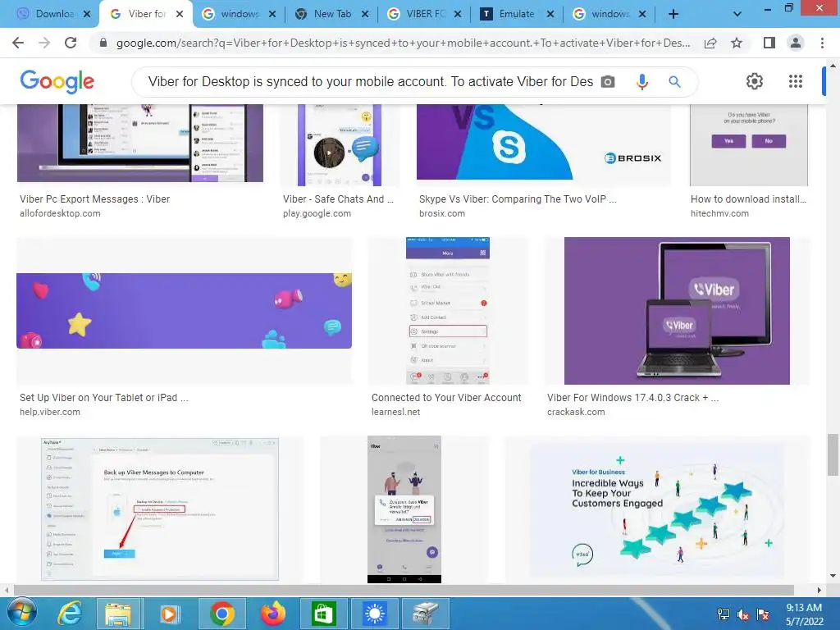This screenshot has height=630, width=840.
Task: Bookmark this page with the star icon
Action: click(737, 43)
